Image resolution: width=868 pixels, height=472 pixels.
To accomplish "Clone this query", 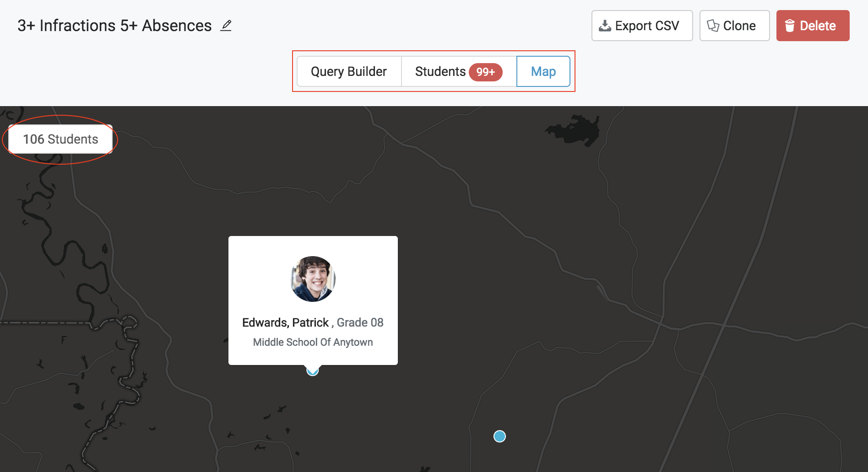I will point(734,26).
